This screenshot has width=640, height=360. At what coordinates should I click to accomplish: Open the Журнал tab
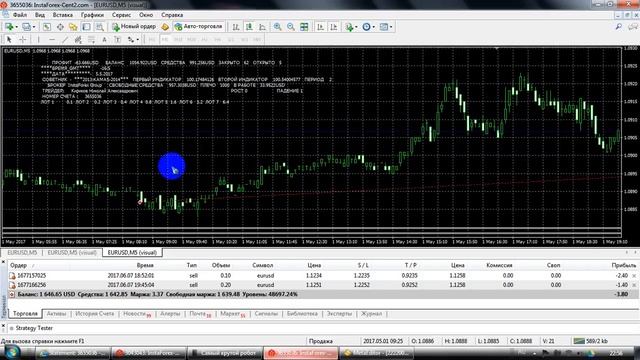[x=371, y=313]
